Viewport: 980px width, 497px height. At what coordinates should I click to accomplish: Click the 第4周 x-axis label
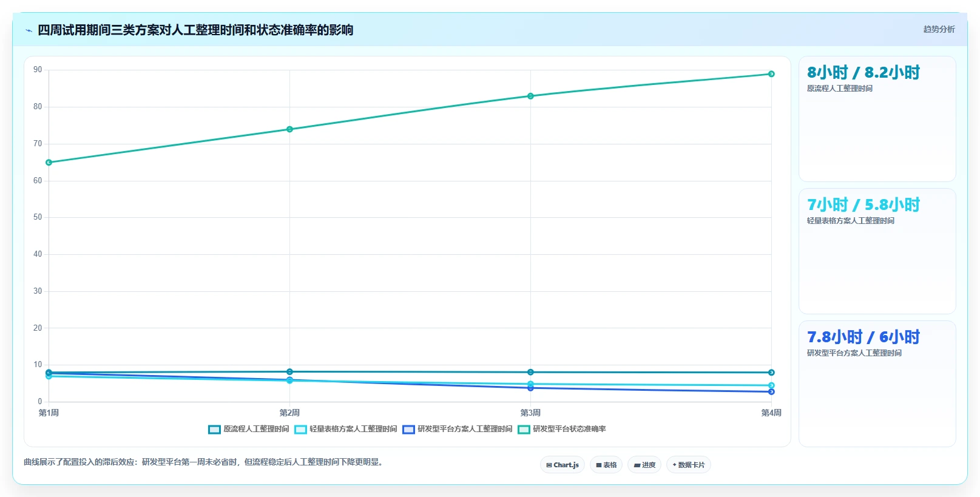[771, 413]
